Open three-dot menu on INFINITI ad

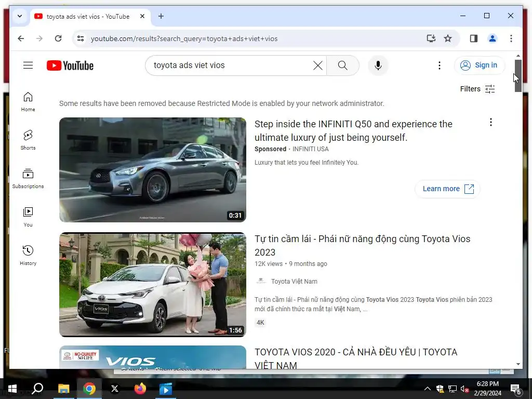pos(490,122)
